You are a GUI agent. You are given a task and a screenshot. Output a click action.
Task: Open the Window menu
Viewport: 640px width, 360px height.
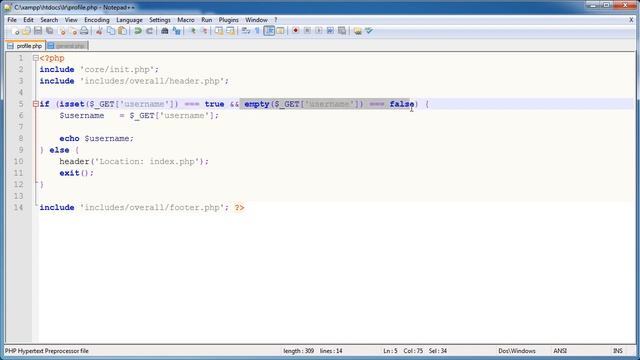256,20
